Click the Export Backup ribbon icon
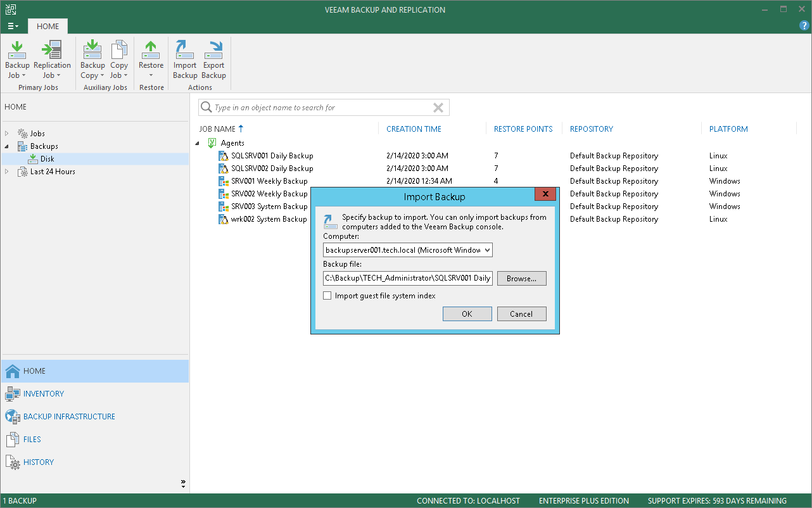 (213, 60)
